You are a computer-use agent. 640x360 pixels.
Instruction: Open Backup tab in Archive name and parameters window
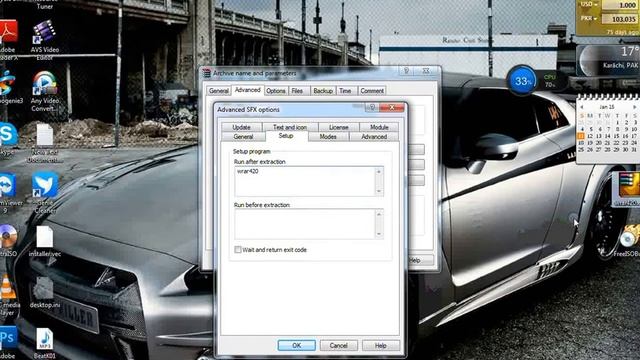(323, 91)
